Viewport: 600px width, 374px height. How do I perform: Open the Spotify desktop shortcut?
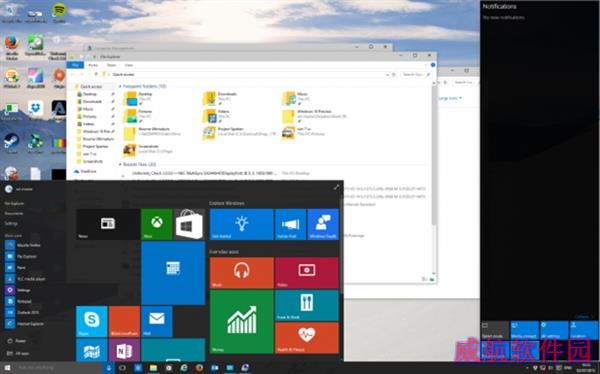coord(59,12)
